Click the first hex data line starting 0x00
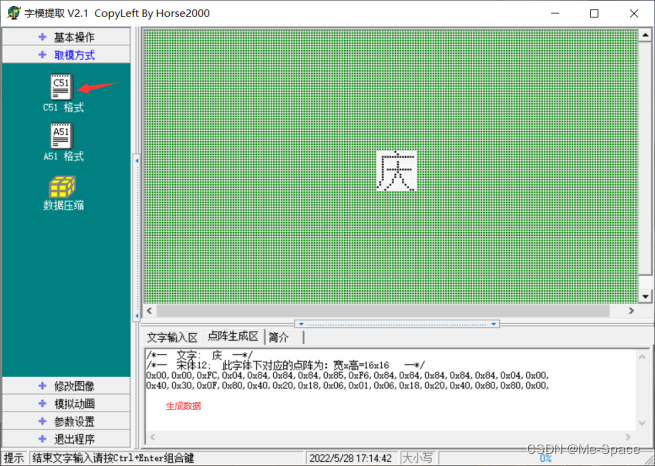Image resolution: width=655 pixels, height=466 pixels. coord(348,375)
